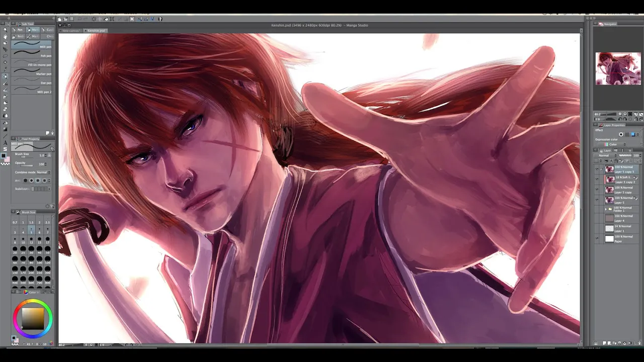Select the Pen sub tool group tab
The width and height of the screenshot is (644, 362).
18,30
